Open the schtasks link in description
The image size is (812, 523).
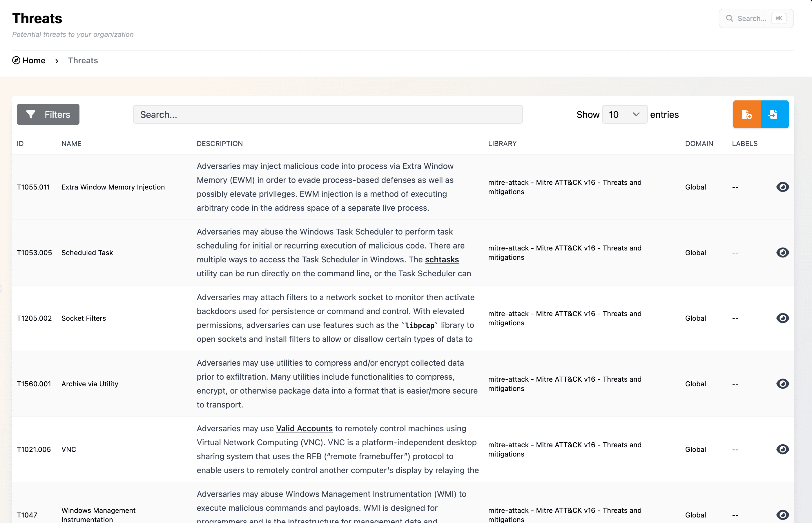442,259
